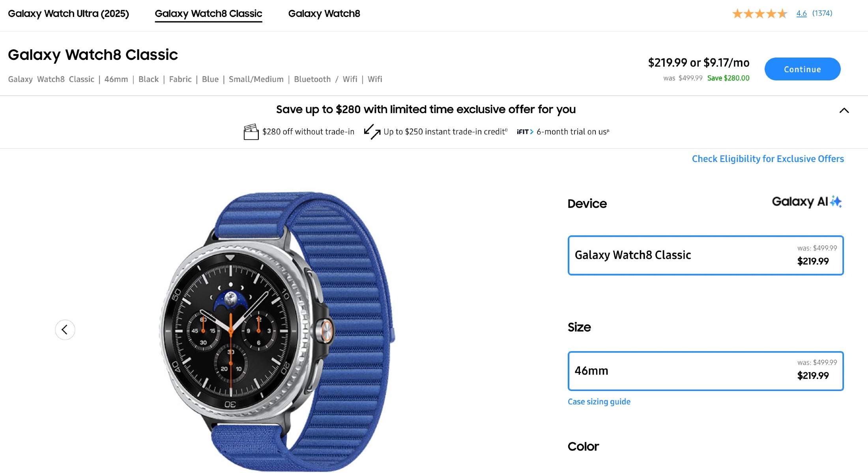
Task: Click the blue-band watch product image
Action: (x=276, y=331)
